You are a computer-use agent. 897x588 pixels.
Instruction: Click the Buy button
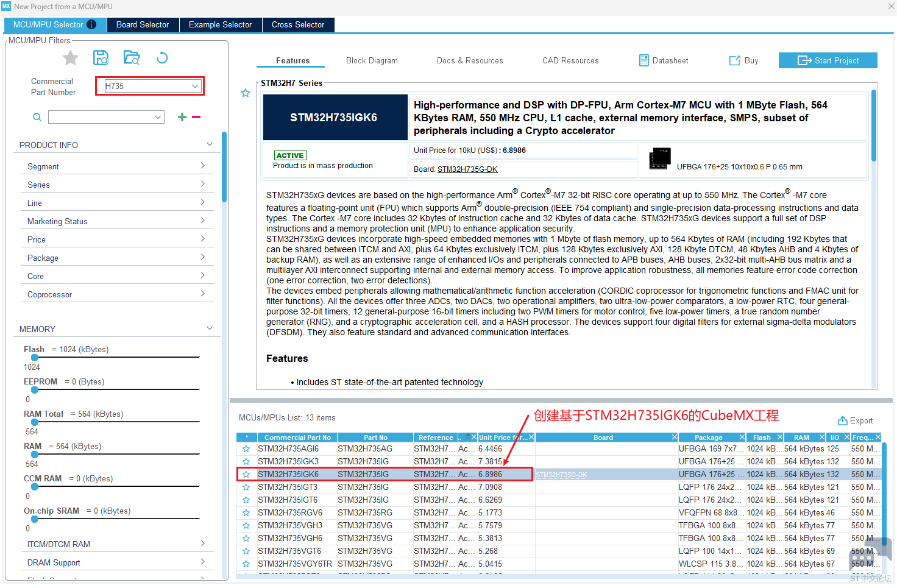click(744, 60)
